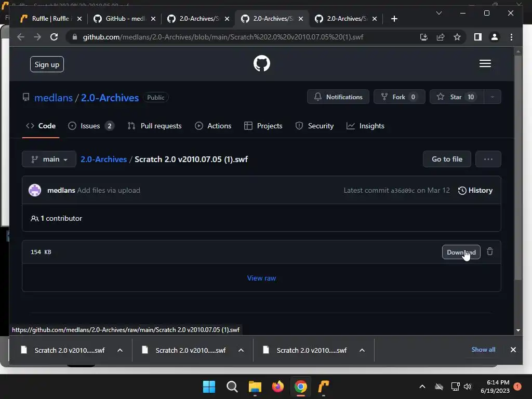Bookmark this page with the star icon

coord(457,37)
